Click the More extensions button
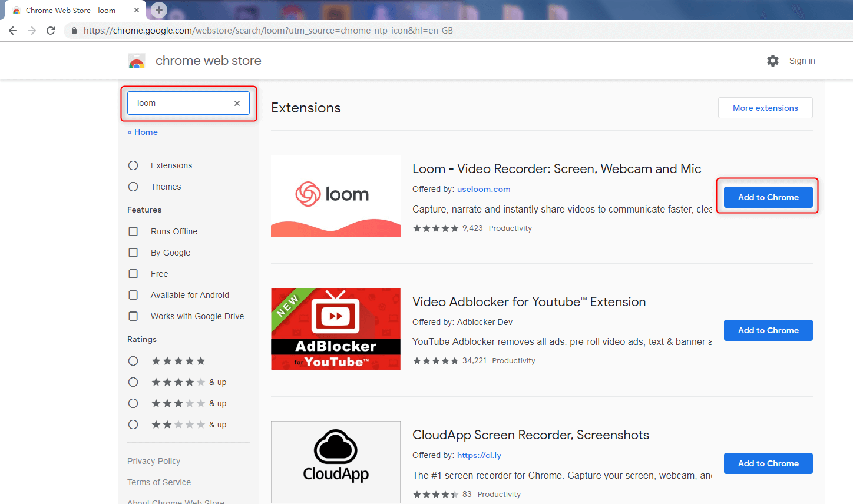The width and height of the screenshot is (853, 504). tap(765, 108)
